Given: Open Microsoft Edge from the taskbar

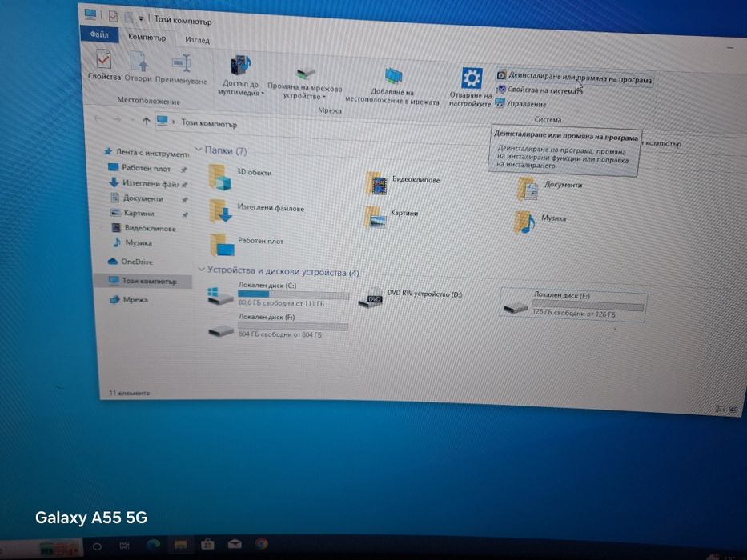Looking at the screenshot, I should (x=154, y=545).
